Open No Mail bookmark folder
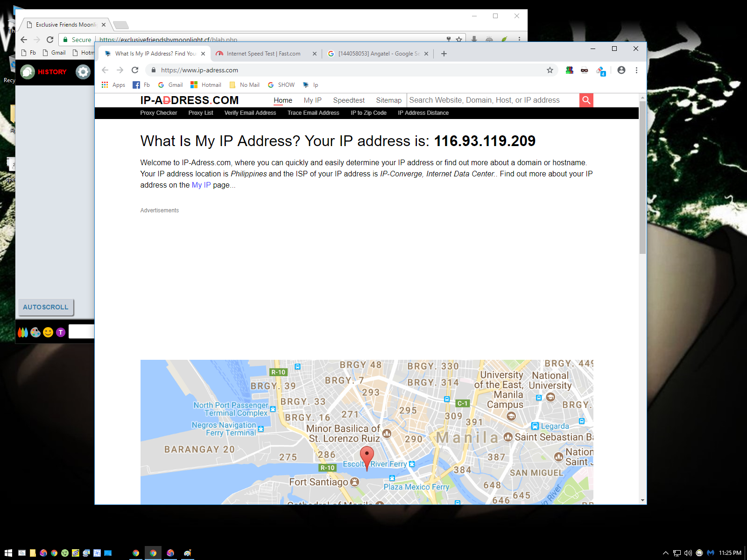The image size is (747, 560). click(x=245, y=85)
